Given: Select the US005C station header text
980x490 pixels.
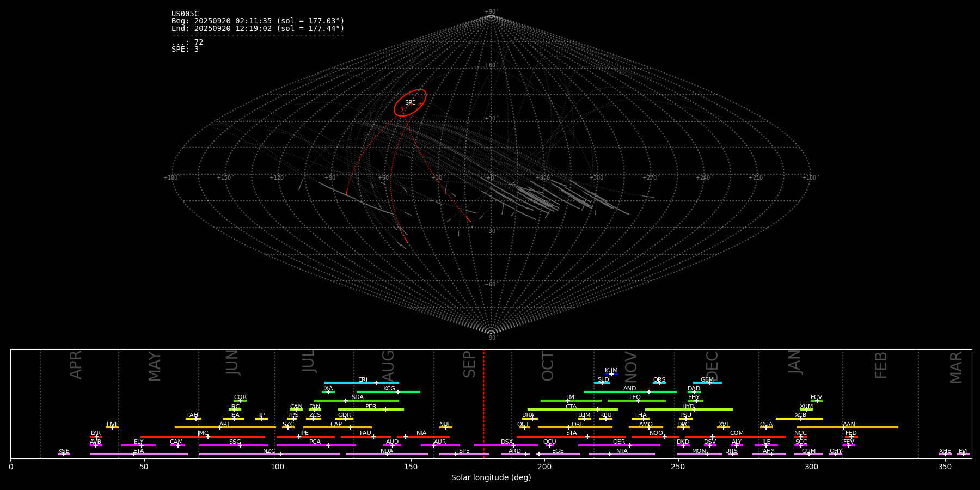Looking at the screenshot, I should click(x=185, y=14).
